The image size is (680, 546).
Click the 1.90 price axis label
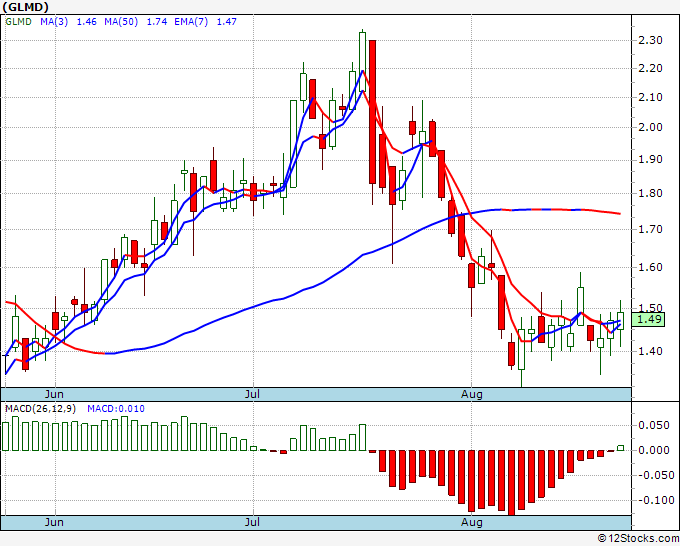coord(651,160)
